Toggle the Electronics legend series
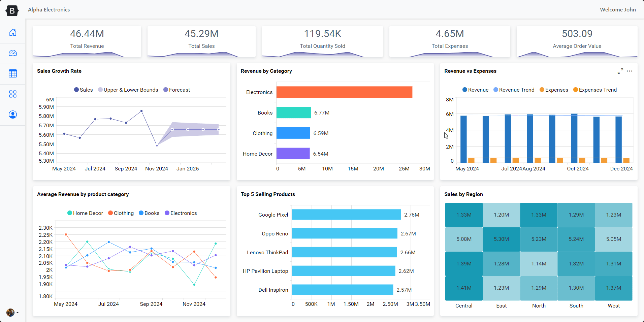This screenshot has width=644, height=322. point(181,213)
